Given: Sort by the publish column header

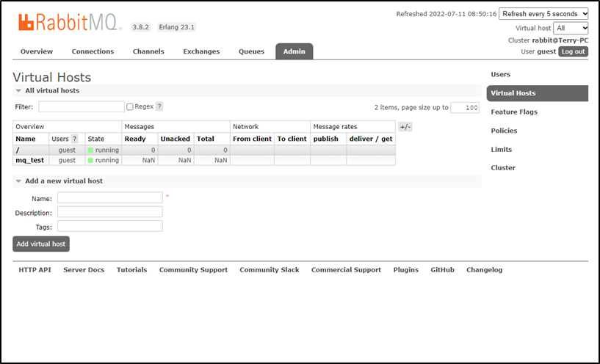Looking at the screenshot, I should click(325, 139).
